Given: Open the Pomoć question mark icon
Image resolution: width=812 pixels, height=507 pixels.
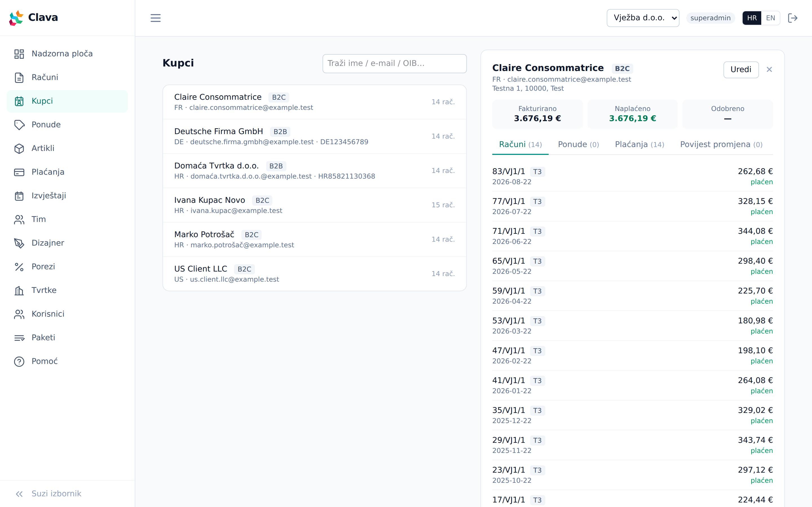Looking at the screenshot, I should tap(19, 361).
